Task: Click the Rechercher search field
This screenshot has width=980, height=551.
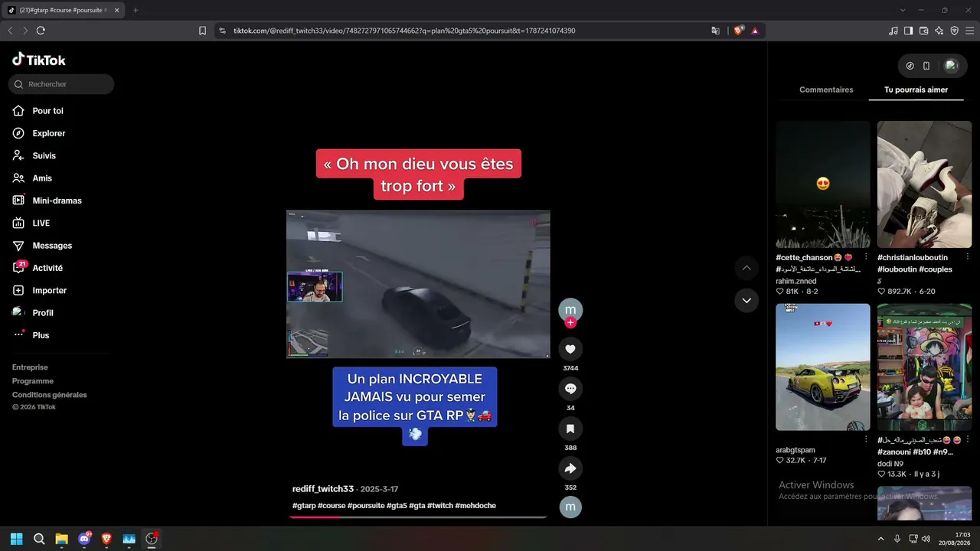Action: (61, 84)
